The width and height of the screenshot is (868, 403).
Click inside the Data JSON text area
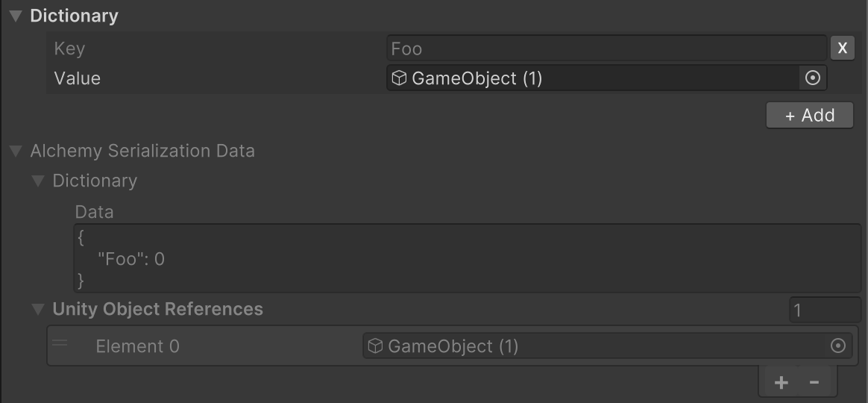(467, 259)
